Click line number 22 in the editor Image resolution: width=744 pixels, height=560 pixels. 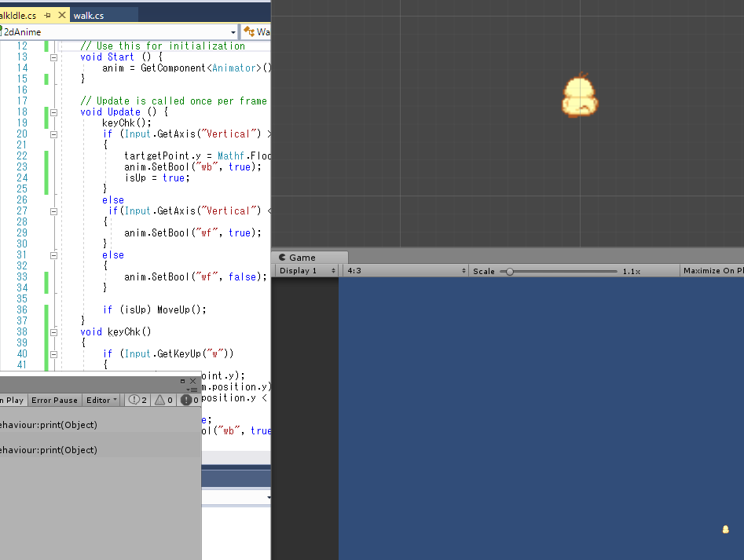coord(22,156)
